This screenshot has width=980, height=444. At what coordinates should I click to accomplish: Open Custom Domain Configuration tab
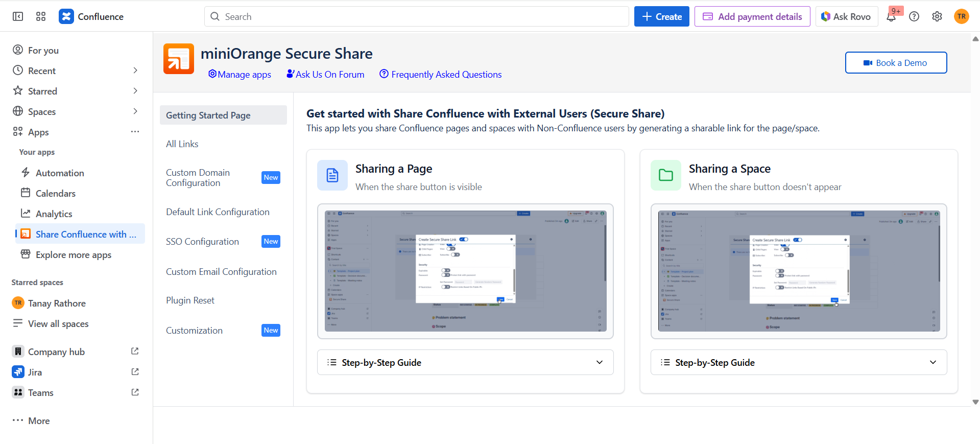click(223, 178)
